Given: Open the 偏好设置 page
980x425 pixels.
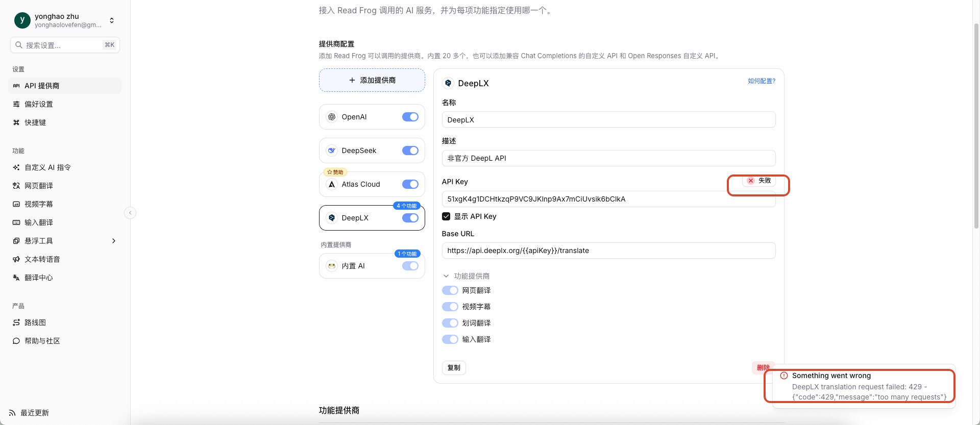Looking at the screenshot, I should [65, 104].
